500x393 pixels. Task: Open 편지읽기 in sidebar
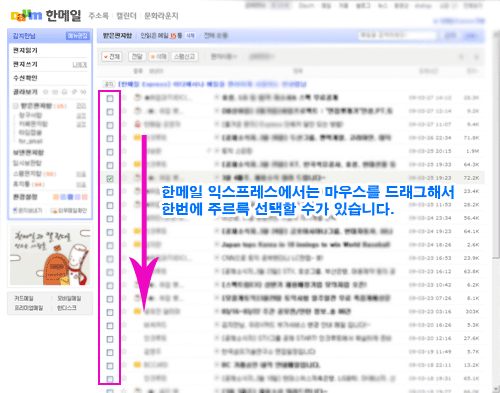click(x=25, y=50)
